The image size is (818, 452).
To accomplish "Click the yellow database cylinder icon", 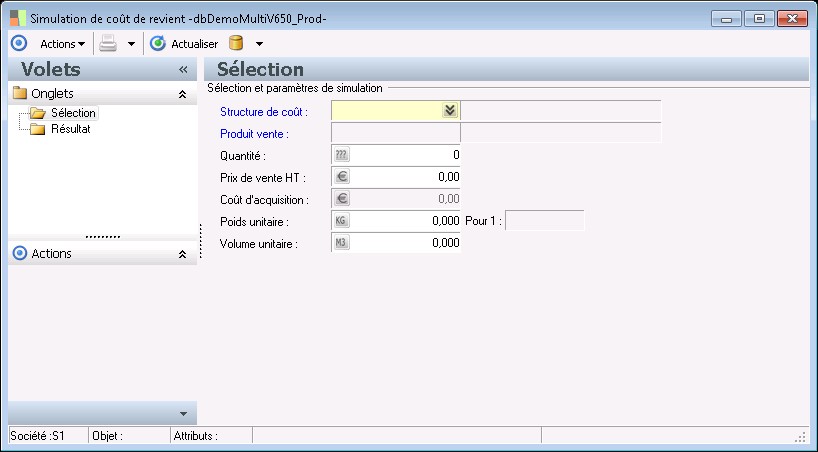I will 236,43.
